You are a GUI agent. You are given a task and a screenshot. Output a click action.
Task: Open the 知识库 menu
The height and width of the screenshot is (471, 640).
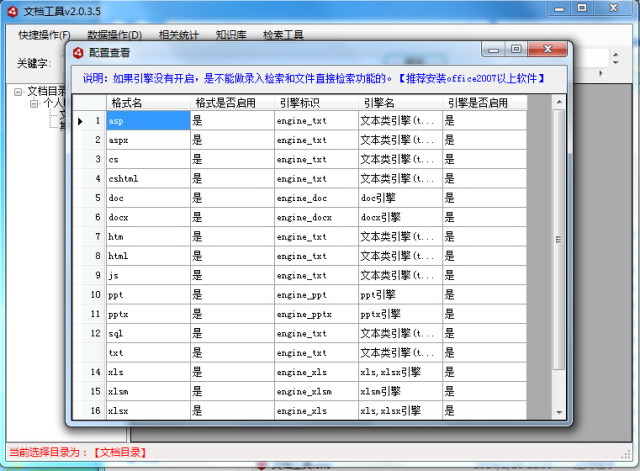231,35
